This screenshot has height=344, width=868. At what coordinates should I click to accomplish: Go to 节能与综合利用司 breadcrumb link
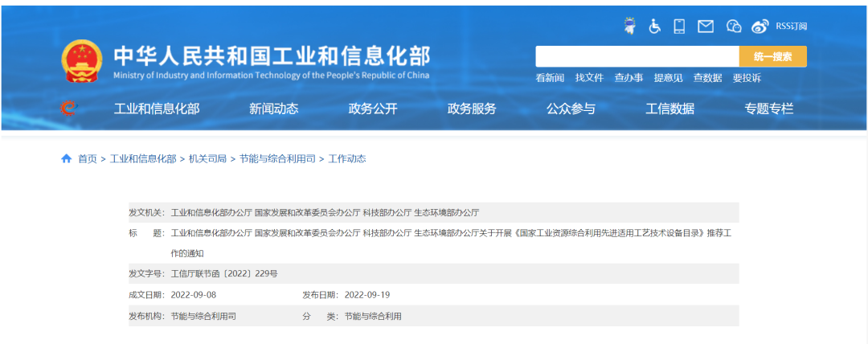click(x=277, y=159)
